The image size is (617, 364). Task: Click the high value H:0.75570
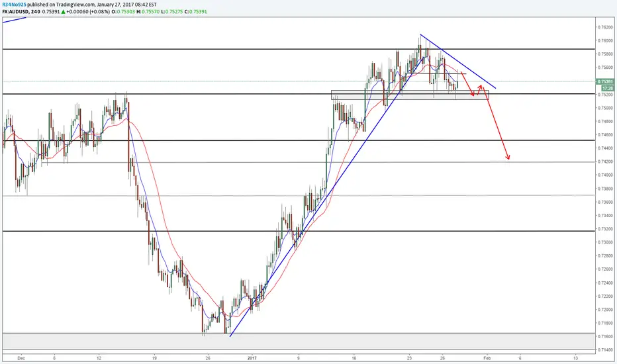(x=148, y=12)
